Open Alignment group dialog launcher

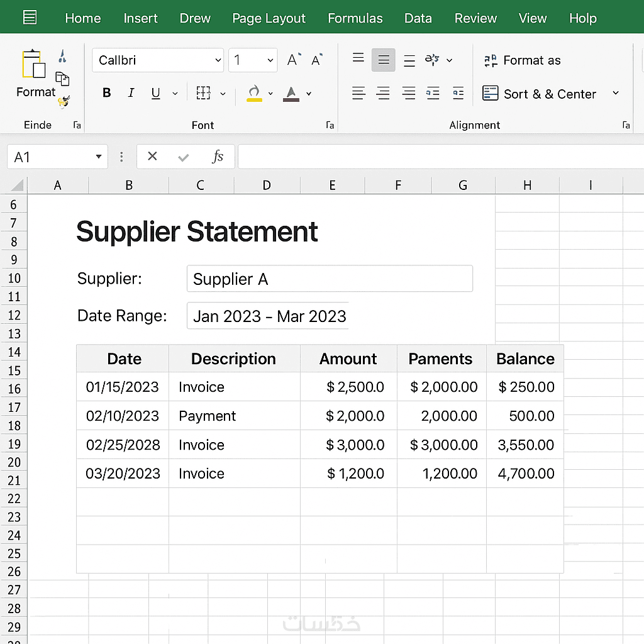(626, 125)
